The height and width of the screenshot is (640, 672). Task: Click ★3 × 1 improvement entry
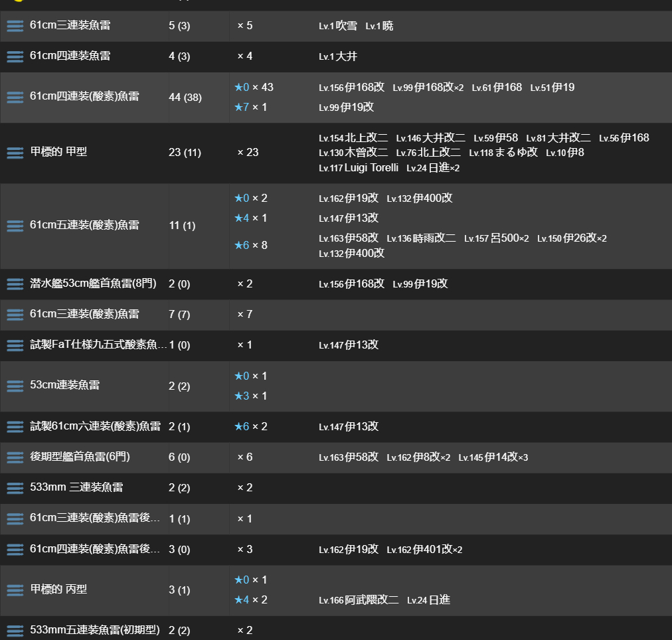(x=251, y=396)
